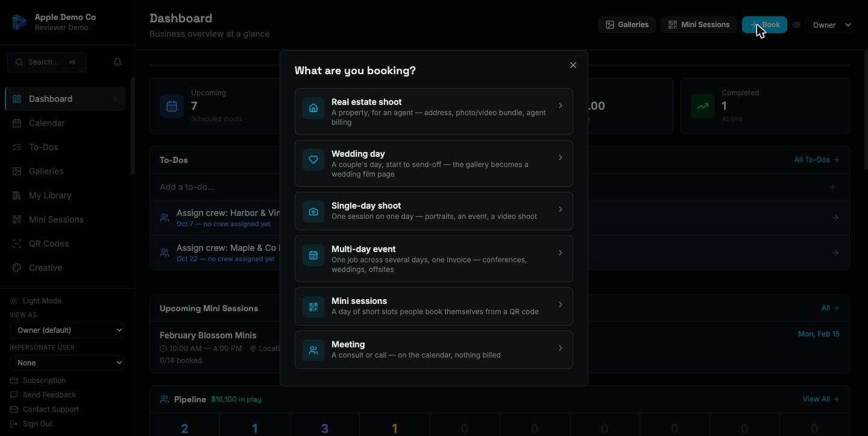The height and width of the screenshot is (436, 868).
Task: Focus the sidebar Search field
Action: 47,62
